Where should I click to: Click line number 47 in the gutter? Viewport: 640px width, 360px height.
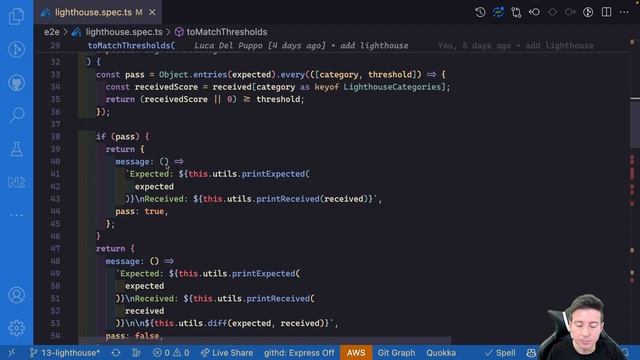click(x=56, y=248)
